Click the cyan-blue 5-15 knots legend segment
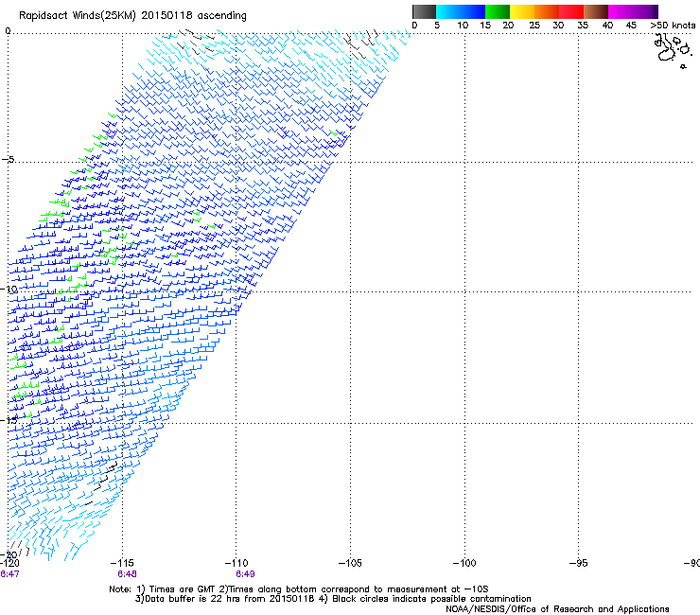 461,11
